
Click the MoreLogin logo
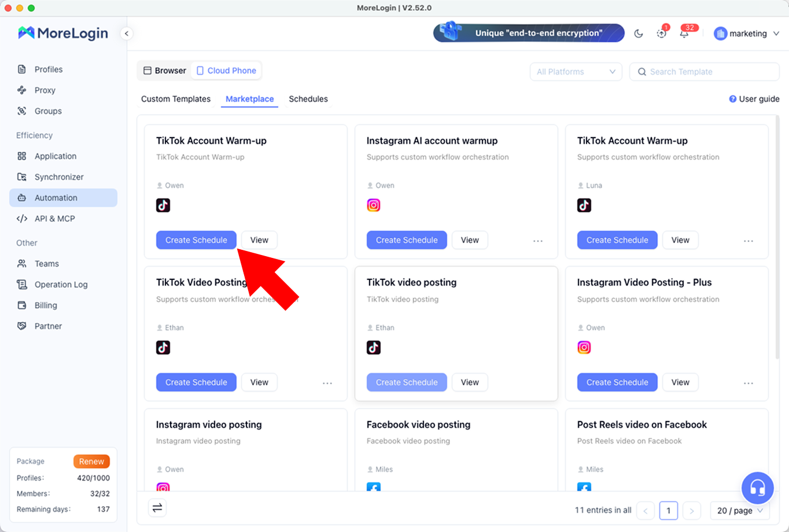[63, 33]
